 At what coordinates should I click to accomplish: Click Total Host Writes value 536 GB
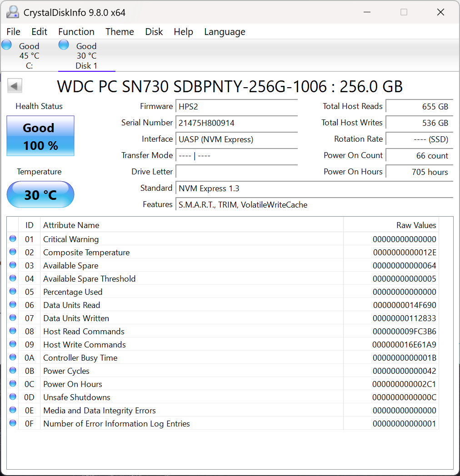point(420,123)
